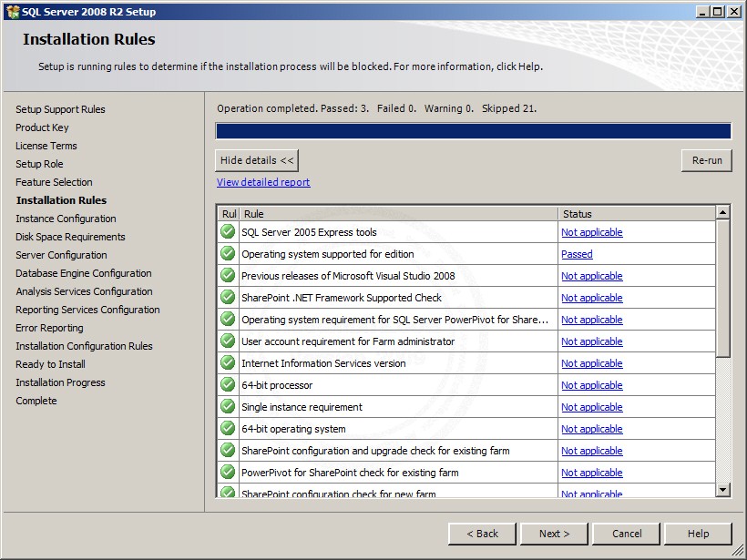Click 64-bit operating system rule text
Image resolution: width=747 pixels, height=560 pixels.
[293, 429]
